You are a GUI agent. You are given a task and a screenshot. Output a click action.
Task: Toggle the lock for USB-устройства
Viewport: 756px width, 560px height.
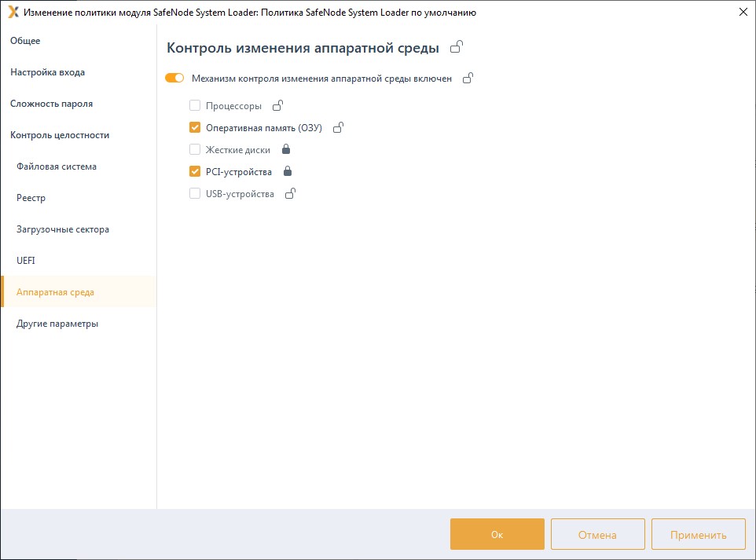[x=290, y=194]
